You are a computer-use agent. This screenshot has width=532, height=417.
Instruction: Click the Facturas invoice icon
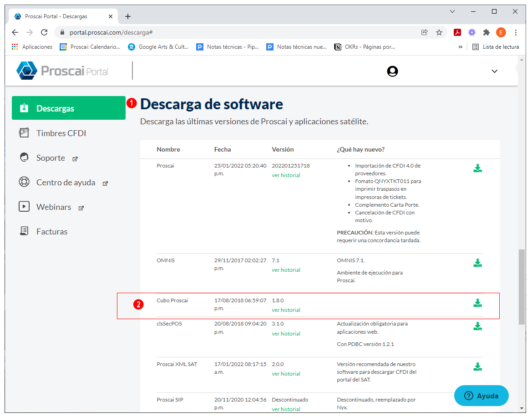pyautogui.click(x=24, y=231)
